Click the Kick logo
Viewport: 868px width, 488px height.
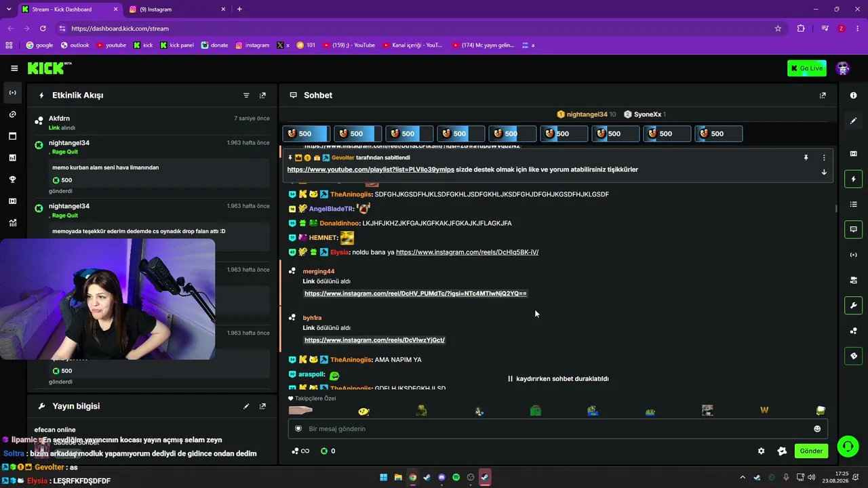point(49,68)
